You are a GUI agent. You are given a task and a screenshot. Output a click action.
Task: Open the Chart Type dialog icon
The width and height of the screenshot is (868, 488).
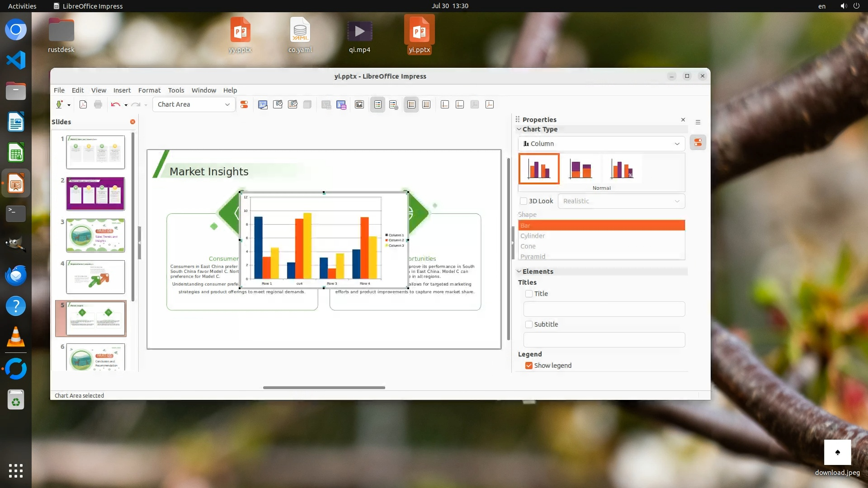tap(263, 104)
